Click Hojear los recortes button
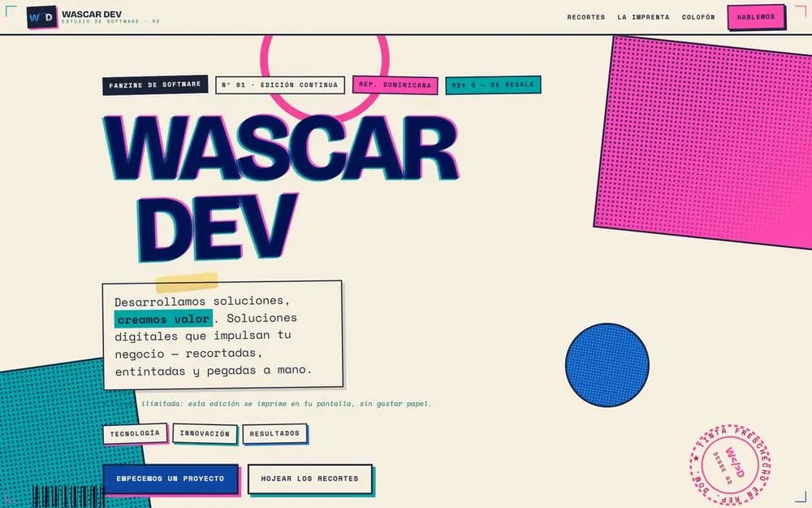Screen dimensions: 812x508 tap(309, 479)
